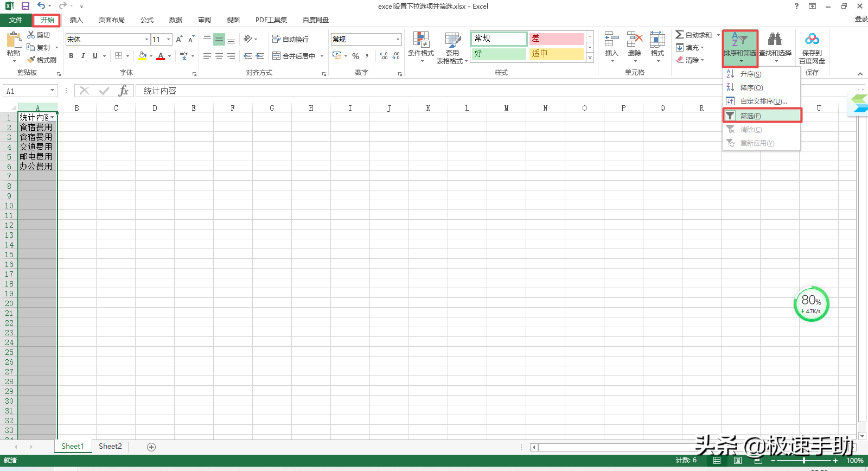Toggle center horizontal alignment
868x471 pixels.
coord(219,56)
